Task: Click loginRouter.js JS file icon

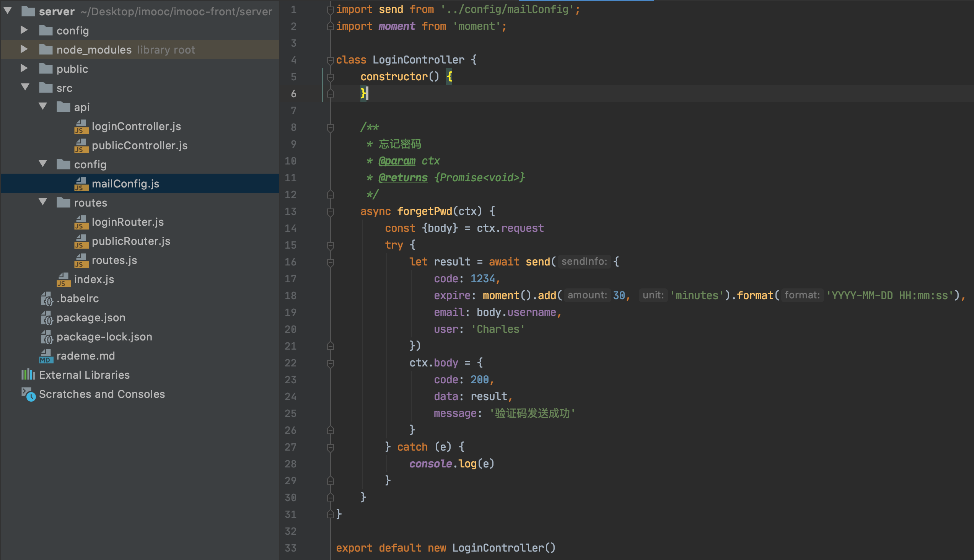Action: [81, 222]
